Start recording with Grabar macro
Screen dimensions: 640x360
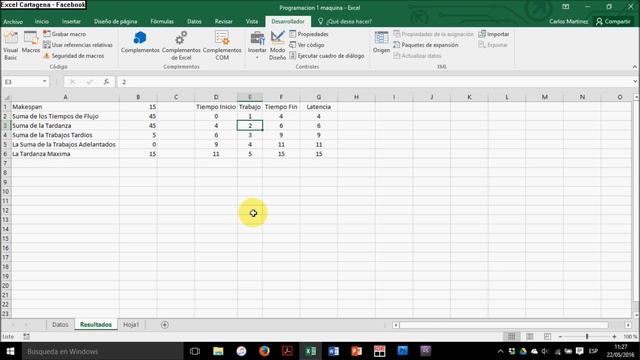tap(64, 34)
